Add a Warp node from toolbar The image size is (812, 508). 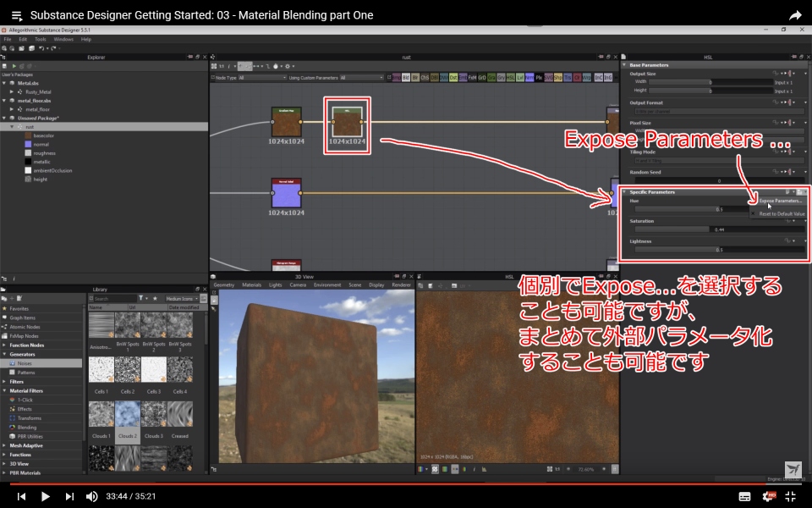click(x=587, y=78)
